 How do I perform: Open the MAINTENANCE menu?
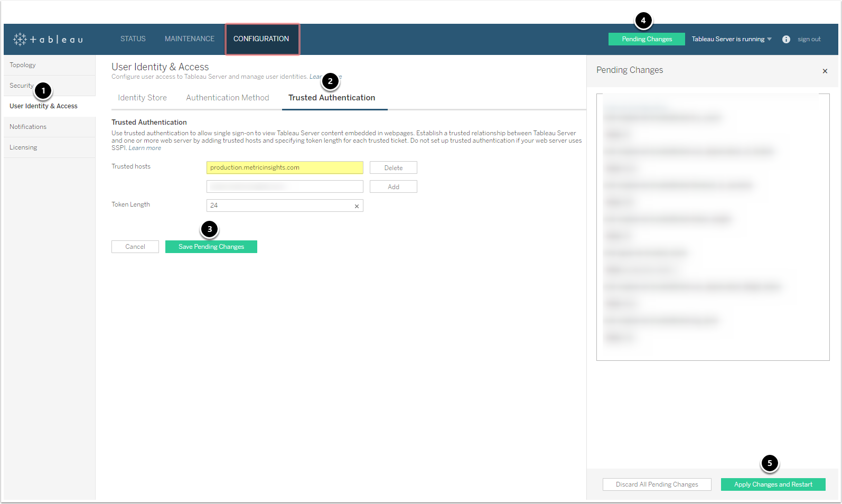(190, 39)
